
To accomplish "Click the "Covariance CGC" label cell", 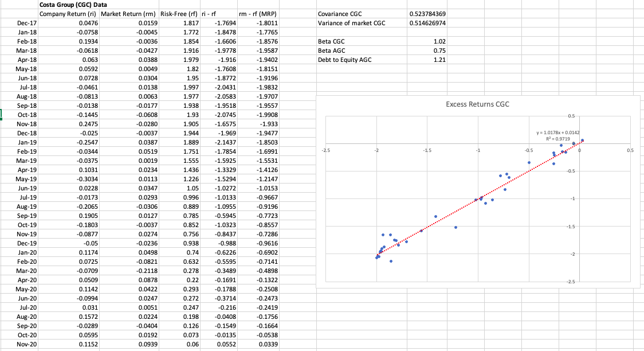I will pos(340,14).
